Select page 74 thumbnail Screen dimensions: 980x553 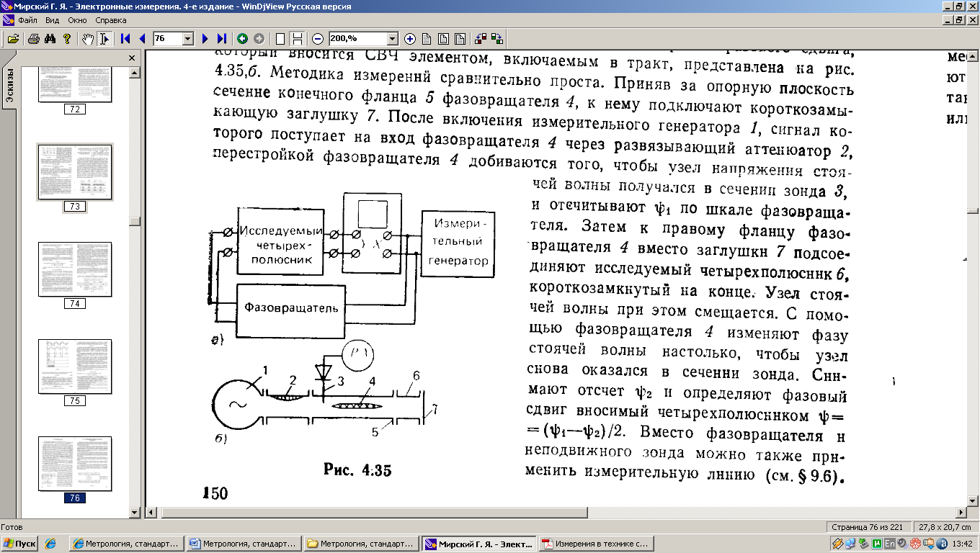point(75,270)
